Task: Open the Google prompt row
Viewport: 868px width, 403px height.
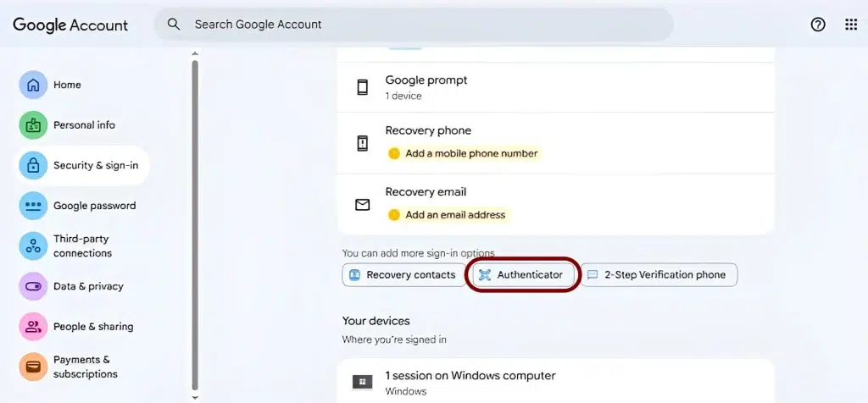Action: 555,87
